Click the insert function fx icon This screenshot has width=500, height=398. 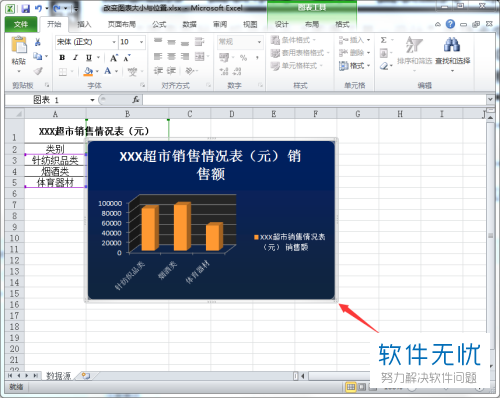(x=136, y=100)
